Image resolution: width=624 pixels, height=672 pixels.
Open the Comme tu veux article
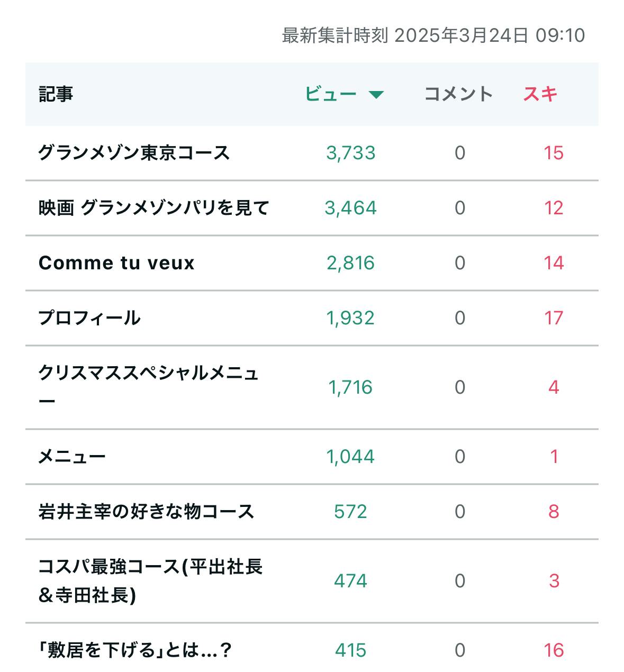coord(116,263)
